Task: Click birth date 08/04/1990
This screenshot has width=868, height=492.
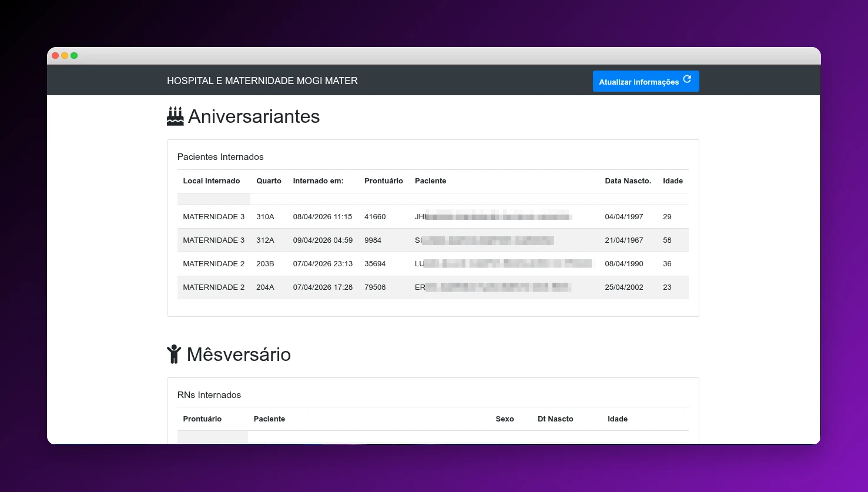Action: [x=624, y=264]
